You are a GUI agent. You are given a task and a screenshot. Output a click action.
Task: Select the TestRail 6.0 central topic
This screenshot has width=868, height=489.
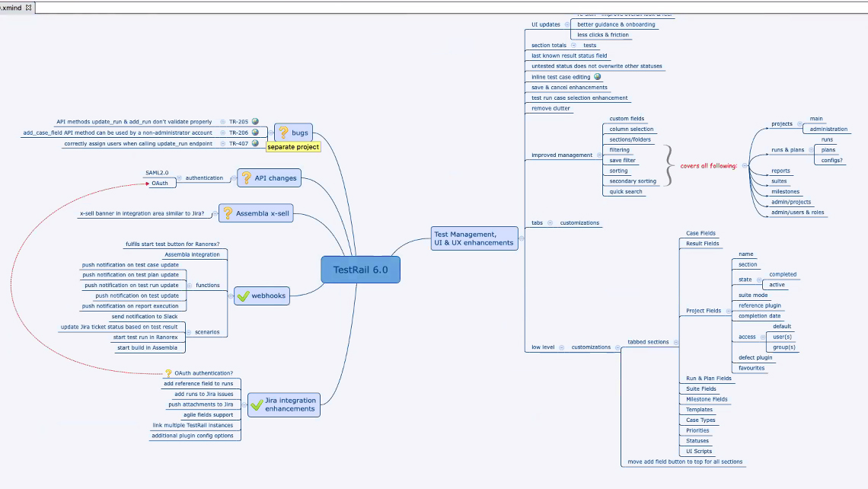[361, 270]
